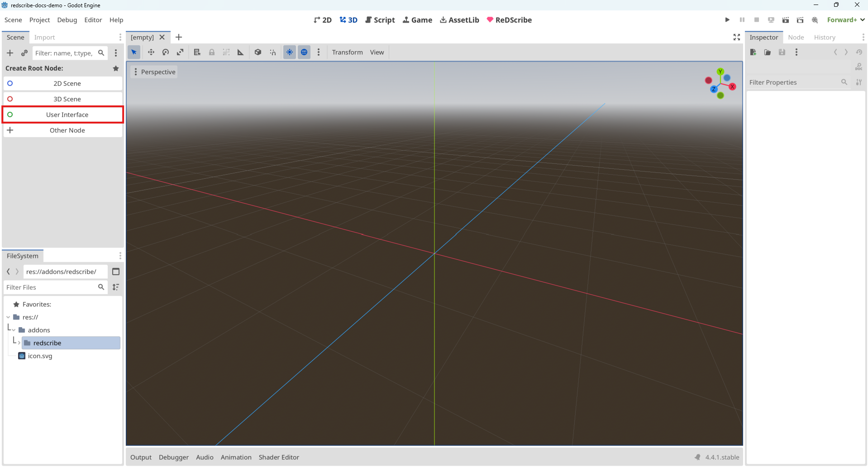This screenshot has height=467, width=868.
Task: Create a 2D Scene root node
Action: click(x=63, y=83)
